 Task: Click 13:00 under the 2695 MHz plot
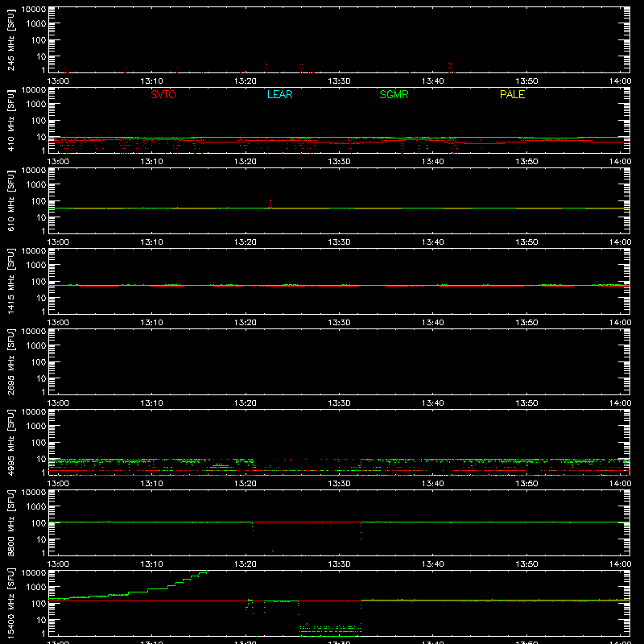click(x=58, y=403)
